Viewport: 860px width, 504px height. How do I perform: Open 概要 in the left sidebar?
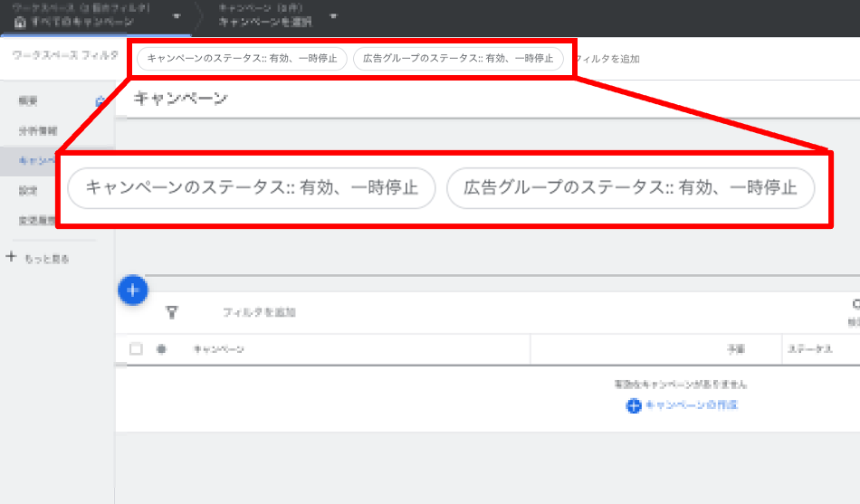point(28,101)
